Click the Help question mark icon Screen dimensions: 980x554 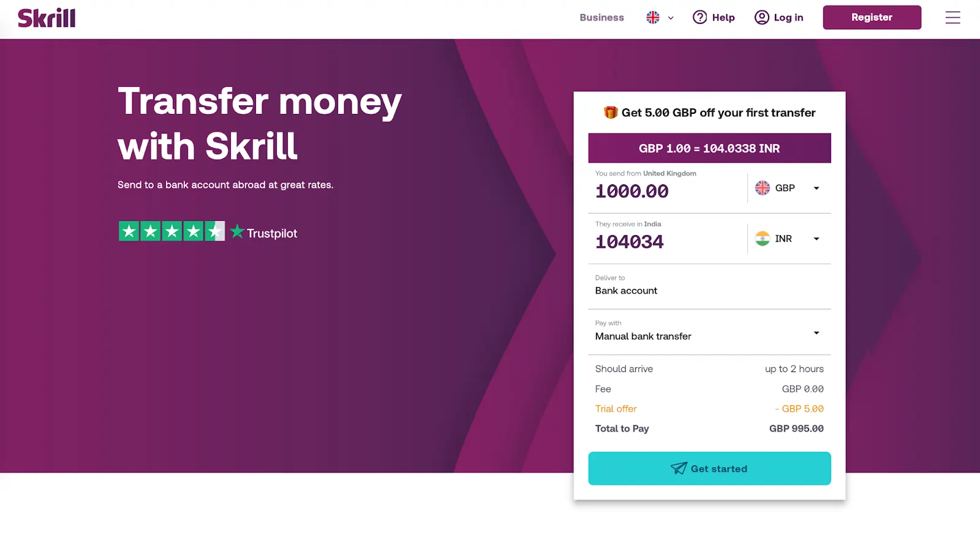699,17
